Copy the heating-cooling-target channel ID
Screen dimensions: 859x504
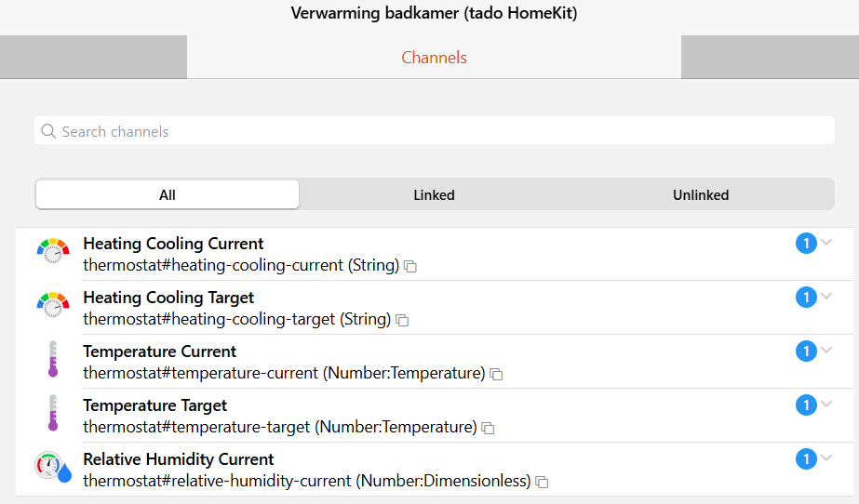(402, 320)
